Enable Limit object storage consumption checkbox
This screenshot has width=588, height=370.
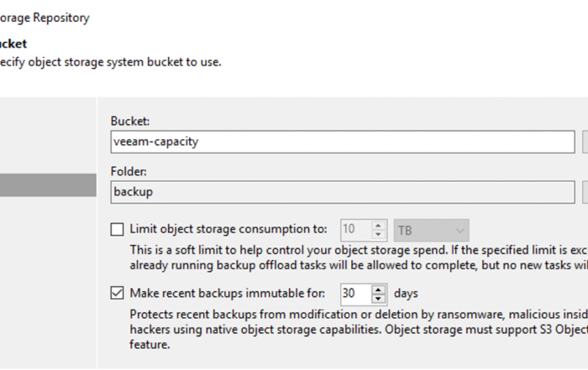point(118,229)
